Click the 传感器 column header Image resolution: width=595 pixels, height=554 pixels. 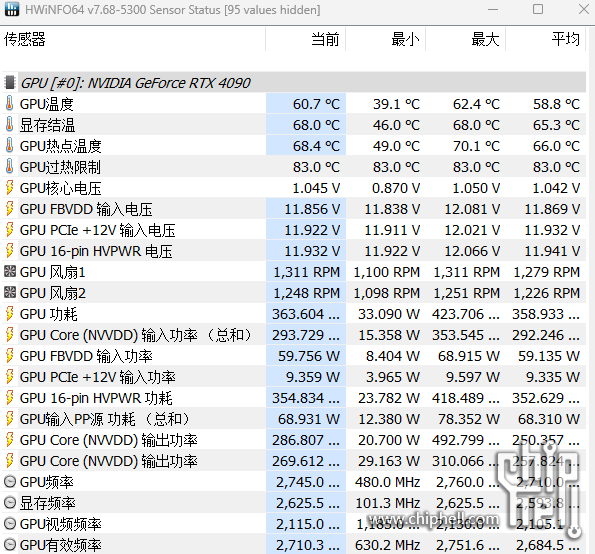[x=134, y=39]
